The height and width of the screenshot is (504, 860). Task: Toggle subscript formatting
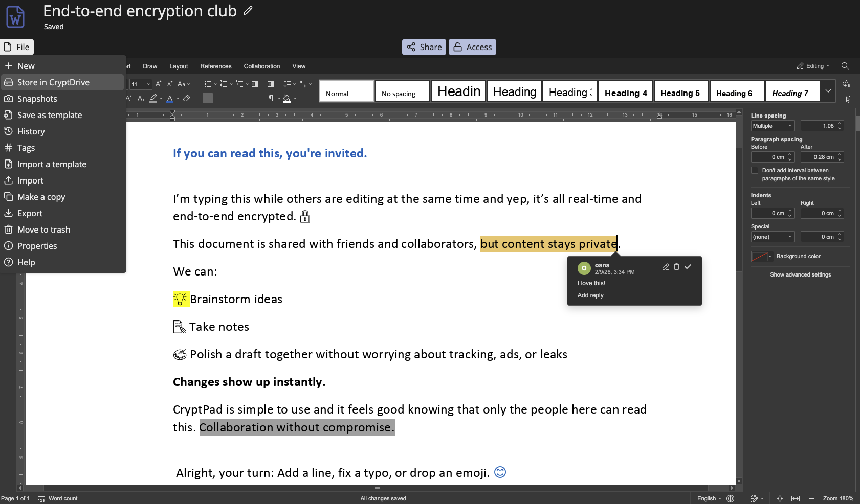pos(141,98)
